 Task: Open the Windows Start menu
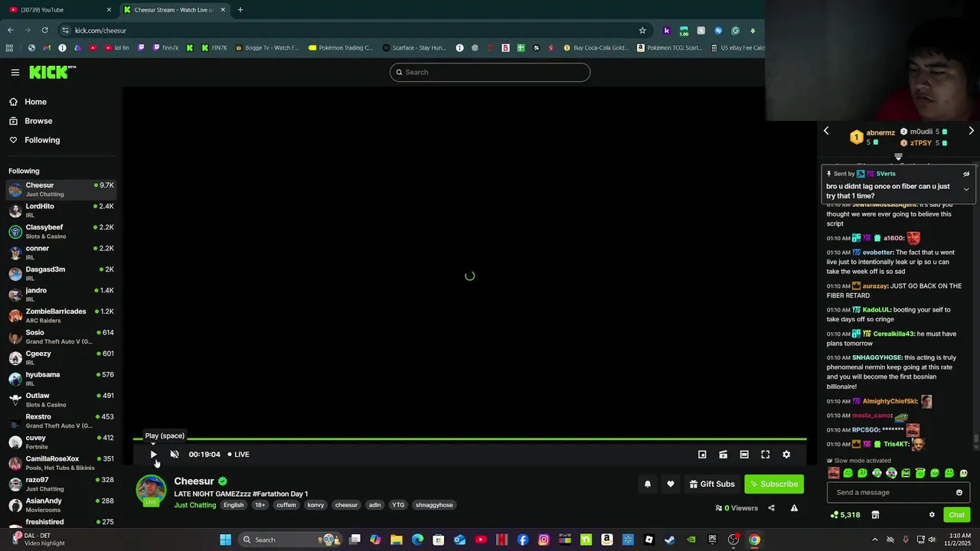pos(225,540)
